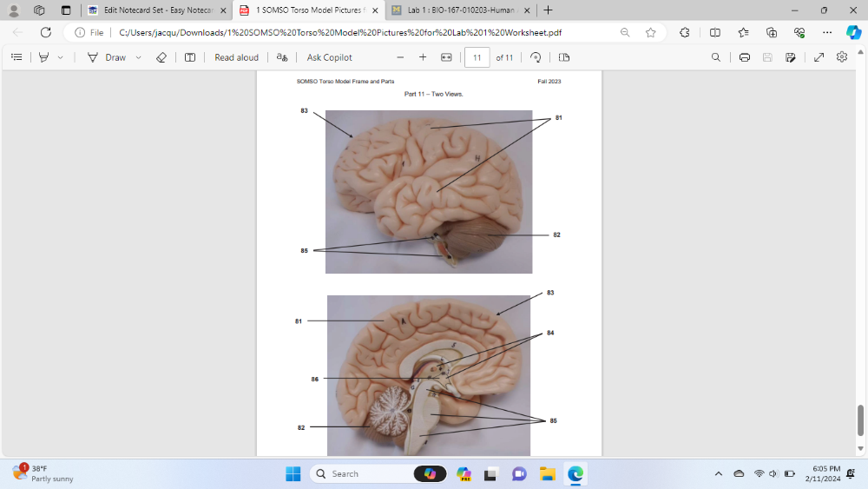Screen dimensions: 868x489
Task: Zoom in with the plus button
Action: [x=423, y=57]
